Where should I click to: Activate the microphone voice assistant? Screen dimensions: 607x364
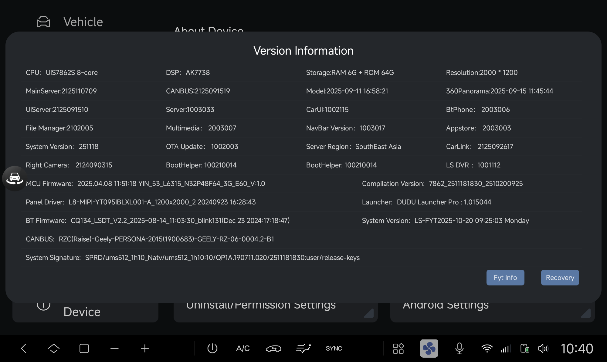pyautogui.click(x=459, y=349)
